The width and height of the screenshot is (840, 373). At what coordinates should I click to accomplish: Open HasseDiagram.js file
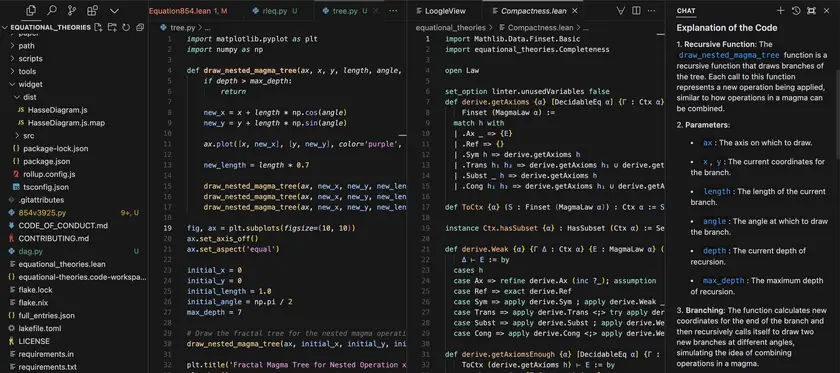tap(74, 110)
